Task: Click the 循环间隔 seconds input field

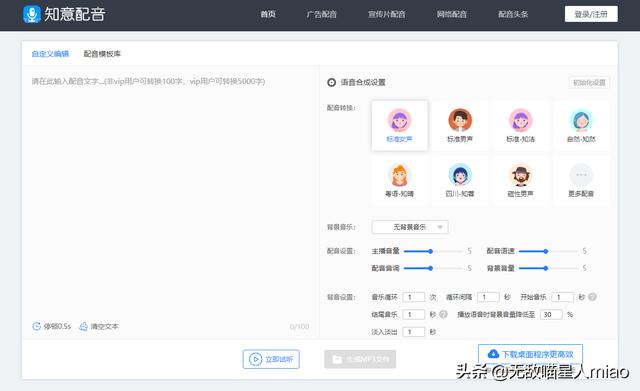Action: click(x=488, y=297)
